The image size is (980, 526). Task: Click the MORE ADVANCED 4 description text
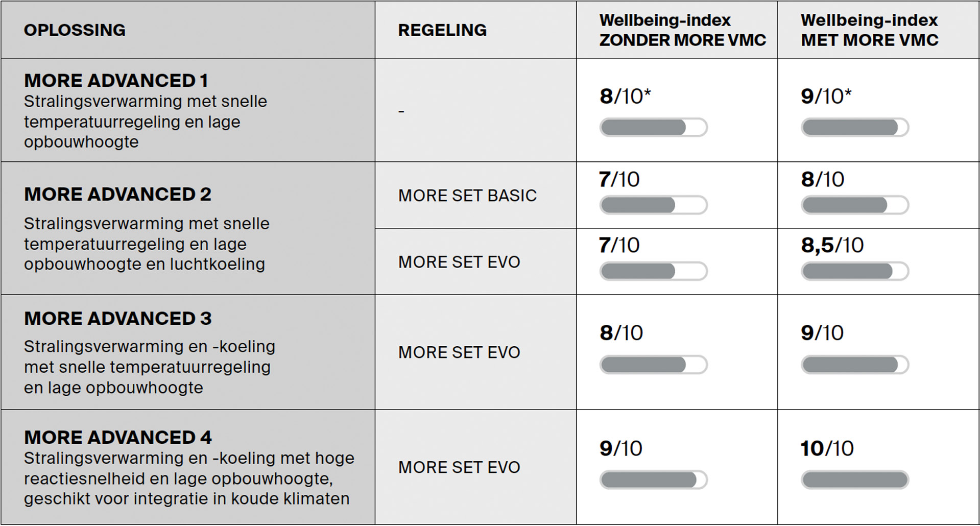point(189,479)
